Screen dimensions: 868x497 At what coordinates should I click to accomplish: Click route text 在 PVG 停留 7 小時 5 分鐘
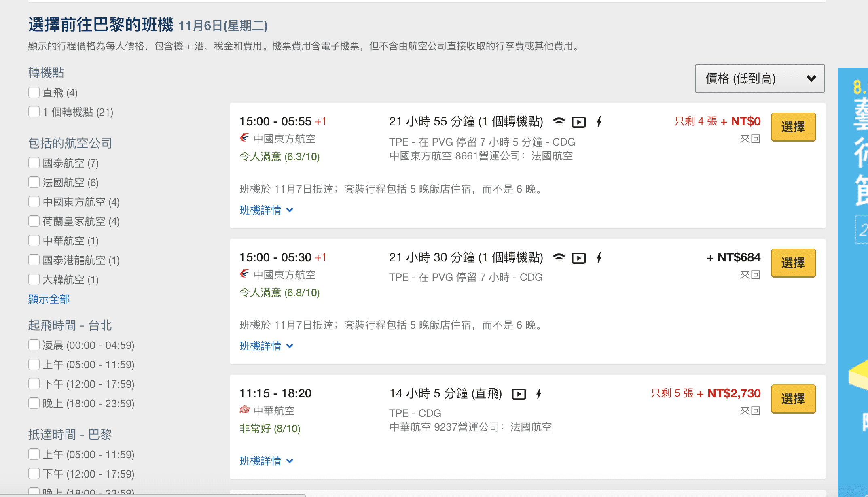pyautogui.click(x=481, y=142)
